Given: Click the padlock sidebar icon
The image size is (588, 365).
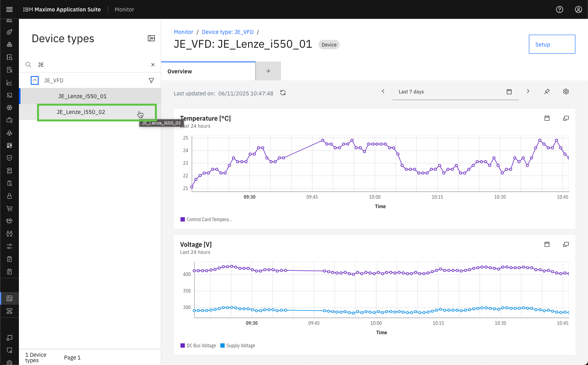Looking at the screenshot, I should (x=9, y=196).
